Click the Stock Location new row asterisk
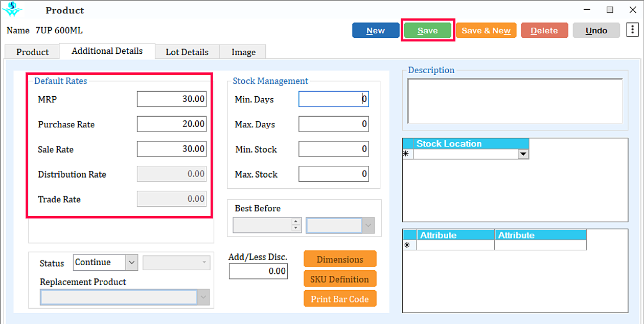Viewport: 644px width, 324px height. 407,154
